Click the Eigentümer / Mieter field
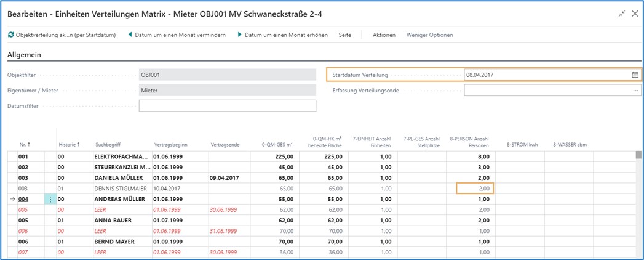The height and width of the screenshot is (260, 644). (228, 91)
